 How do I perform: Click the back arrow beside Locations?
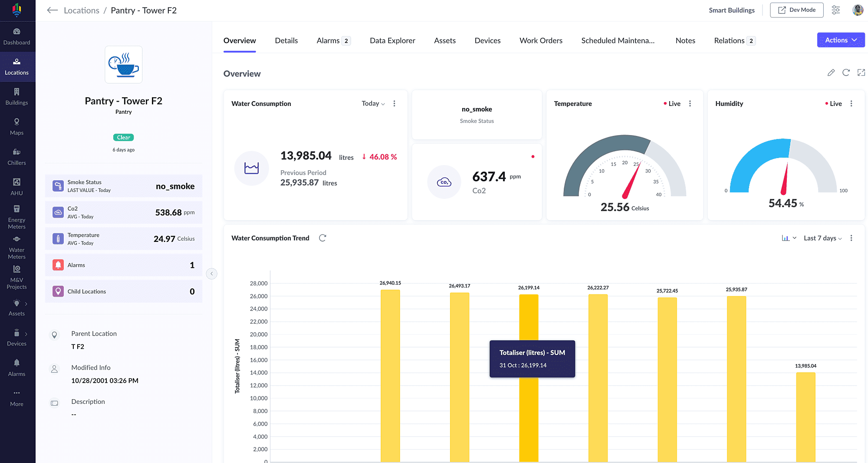[53, 10]
